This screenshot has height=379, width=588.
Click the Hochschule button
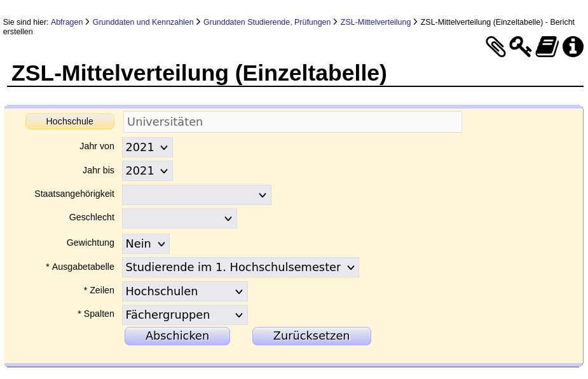[70, 121]
